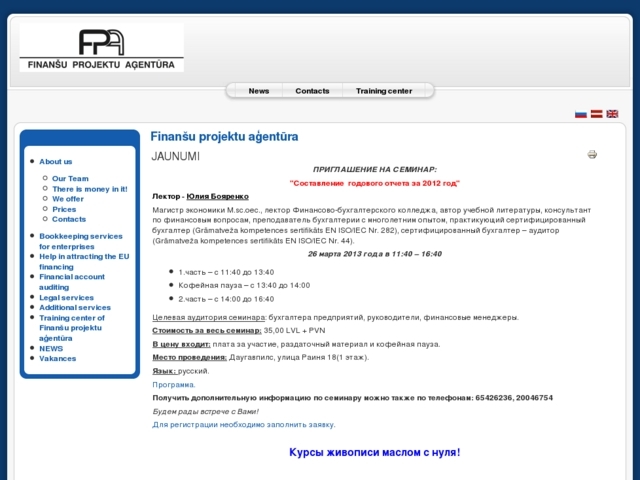Open the Prices sidebar link

(64, 209)
